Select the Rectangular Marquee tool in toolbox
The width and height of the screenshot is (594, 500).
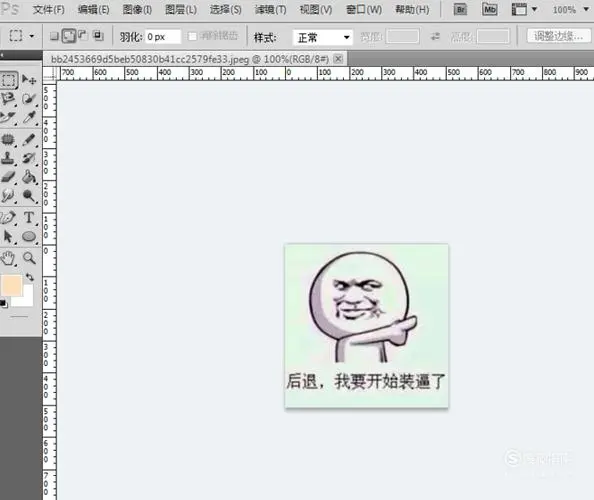pos(8,80)
